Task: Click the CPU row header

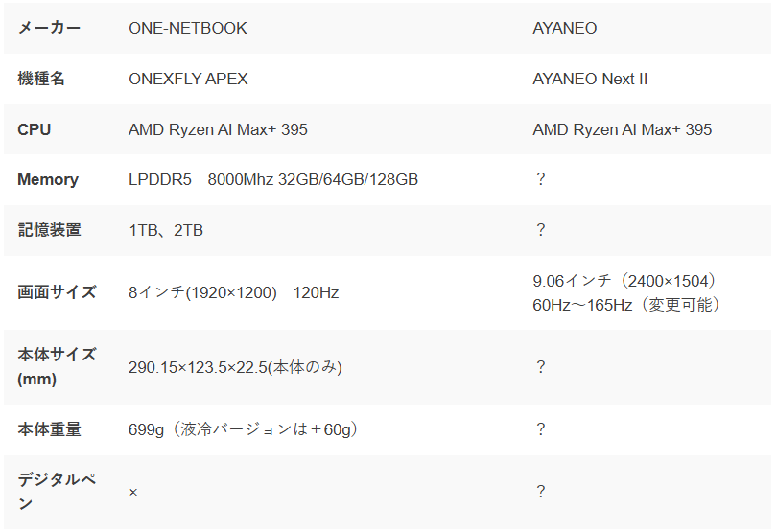Action: [x=35, y=129]
